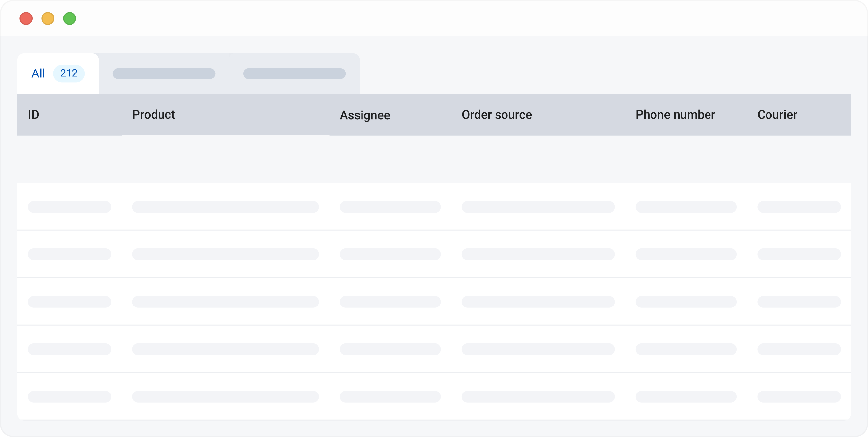Click the Order source column header
This screenshot has height=437, width=868.
coord(496,115)
